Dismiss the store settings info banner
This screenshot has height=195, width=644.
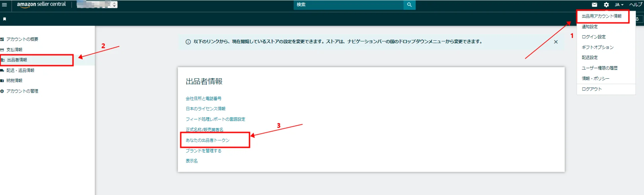click(x=556, y=42)
